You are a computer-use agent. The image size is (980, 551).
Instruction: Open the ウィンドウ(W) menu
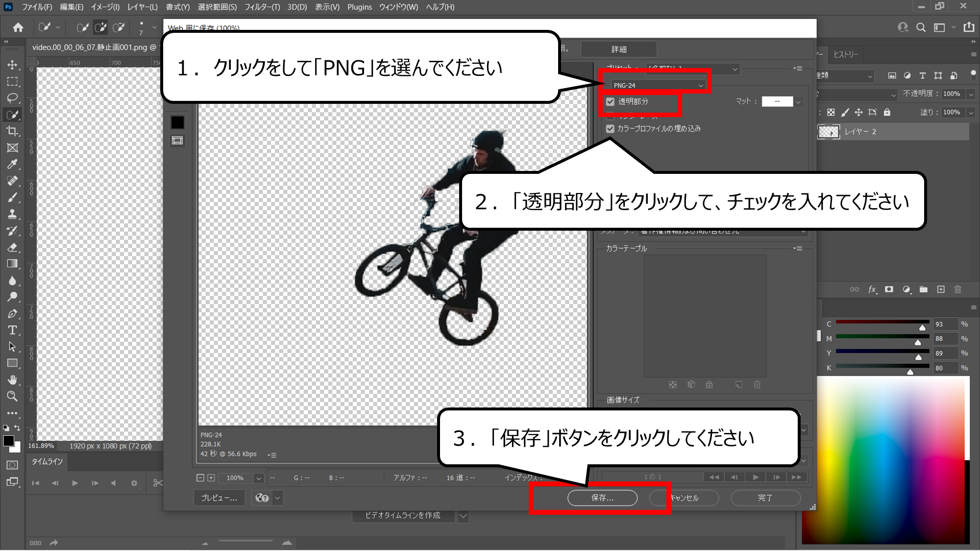click(398, 7)
